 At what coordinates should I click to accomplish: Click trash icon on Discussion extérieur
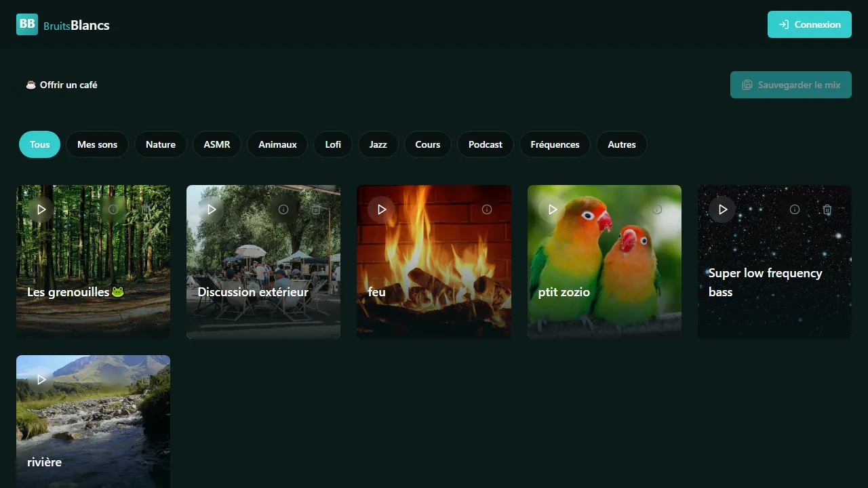(316, 209)
